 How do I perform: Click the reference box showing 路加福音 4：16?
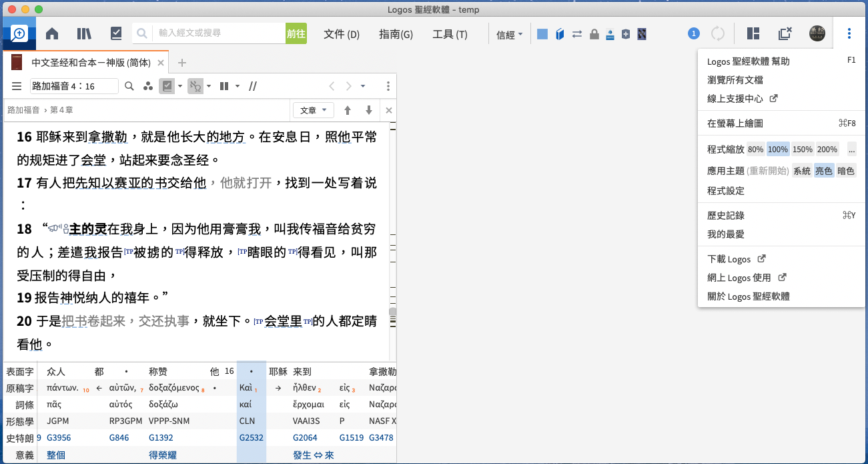[x=74, y=86]
